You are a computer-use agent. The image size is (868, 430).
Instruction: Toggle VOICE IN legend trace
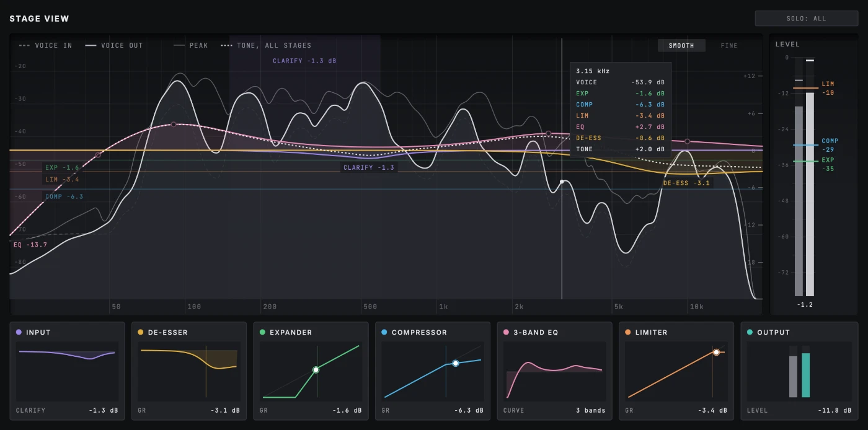coord(46,45)
